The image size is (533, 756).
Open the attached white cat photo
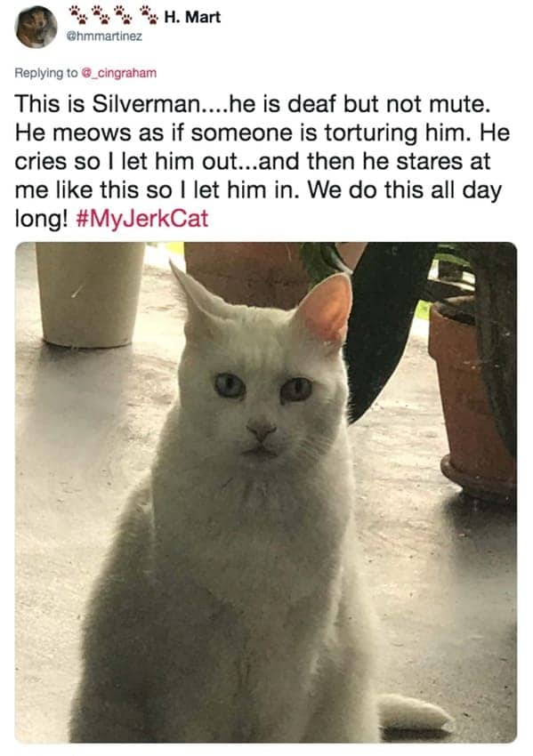tap(266, 492)
